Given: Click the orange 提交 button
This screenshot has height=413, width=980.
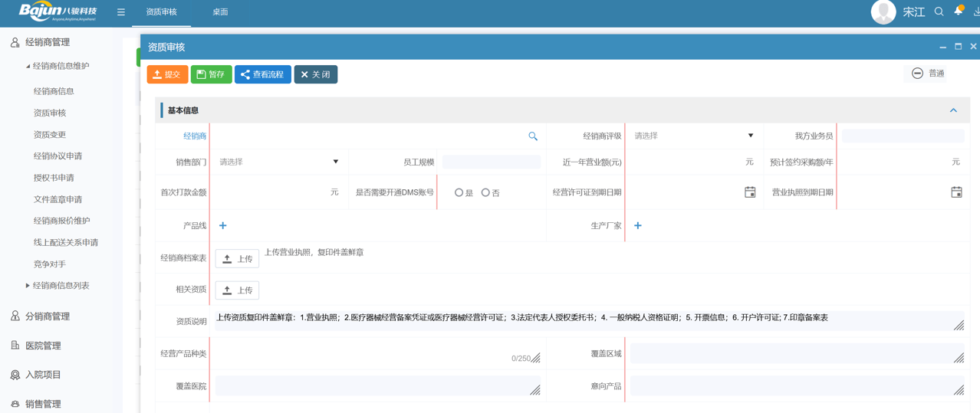Looking at the screenshot, I should pyautogui.click(x=167, y=74).
